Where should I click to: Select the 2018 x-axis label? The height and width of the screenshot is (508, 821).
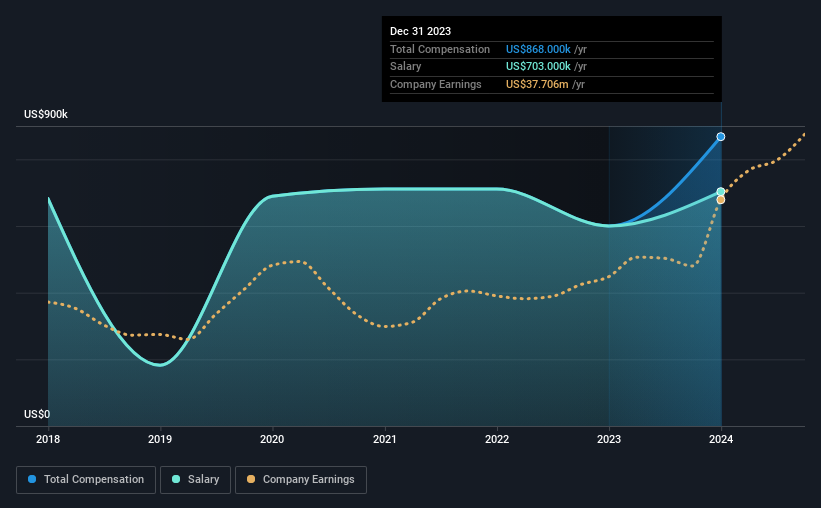tap(48, 439)
